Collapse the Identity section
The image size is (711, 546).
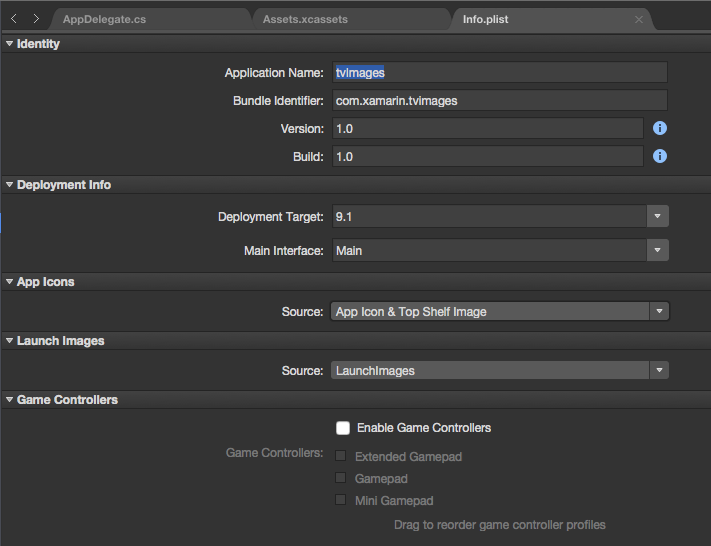(9, 44)
